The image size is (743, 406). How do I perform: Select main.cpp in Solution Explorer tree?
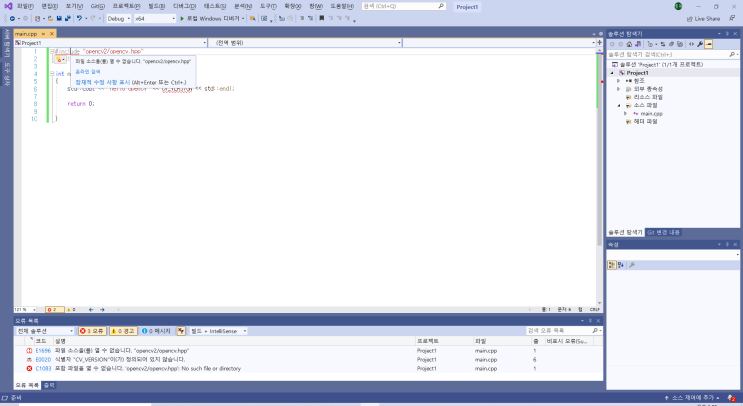(x=652, y=113)
